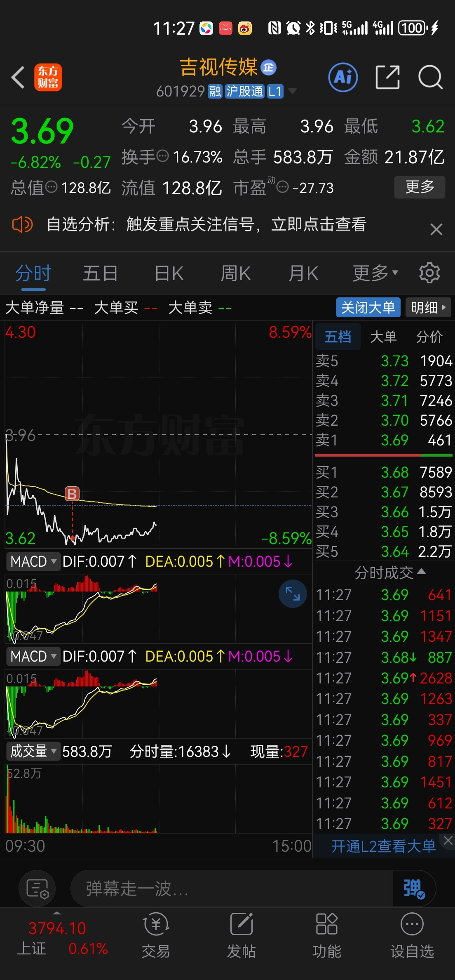This screenshot has height=980, width=455.
Task: Open the 交易 trade icon
Action: tap(156, 935)
